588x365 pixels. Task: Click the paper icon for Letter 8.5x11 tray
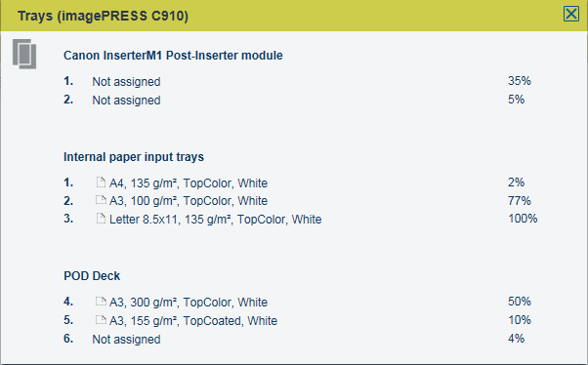101,218
